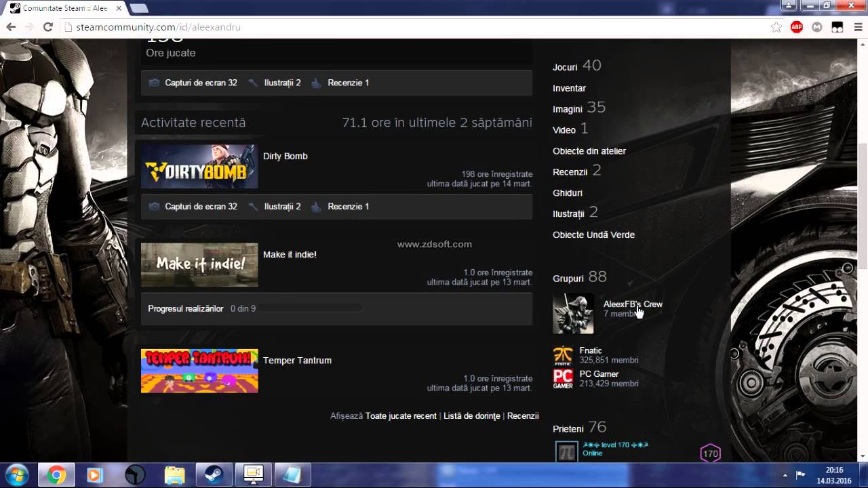Open Obiecte din atelier link
The width and height of the screenshot is (868, 488).
(x=589, y=151)
